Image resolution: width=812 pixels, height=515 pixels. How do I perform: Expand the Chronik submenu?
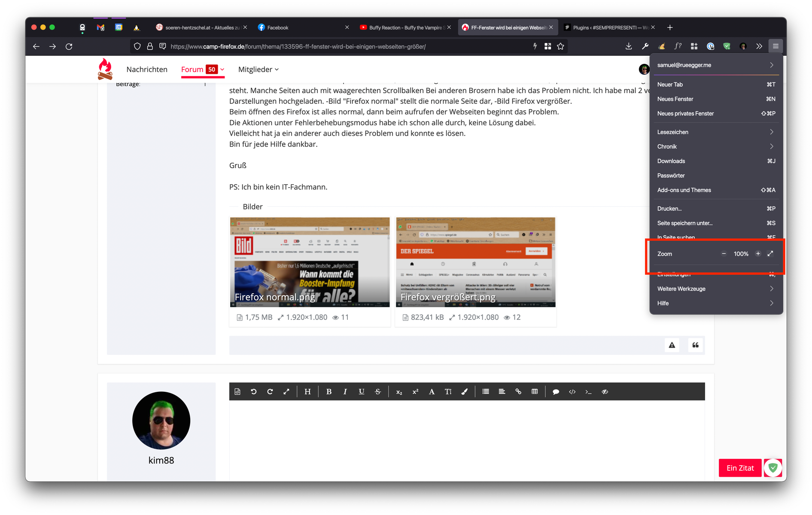(x=716, y=147)
